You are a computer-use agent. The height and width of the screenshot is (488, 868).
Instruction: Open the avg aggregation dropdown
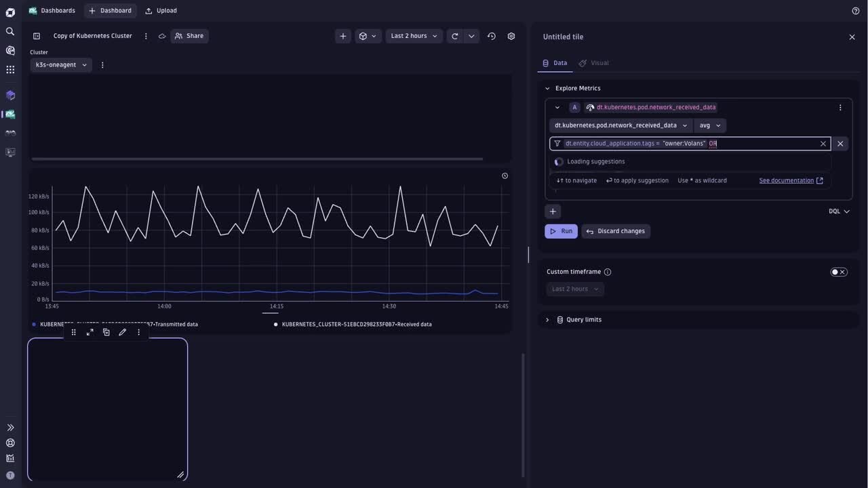coord(710,125)
